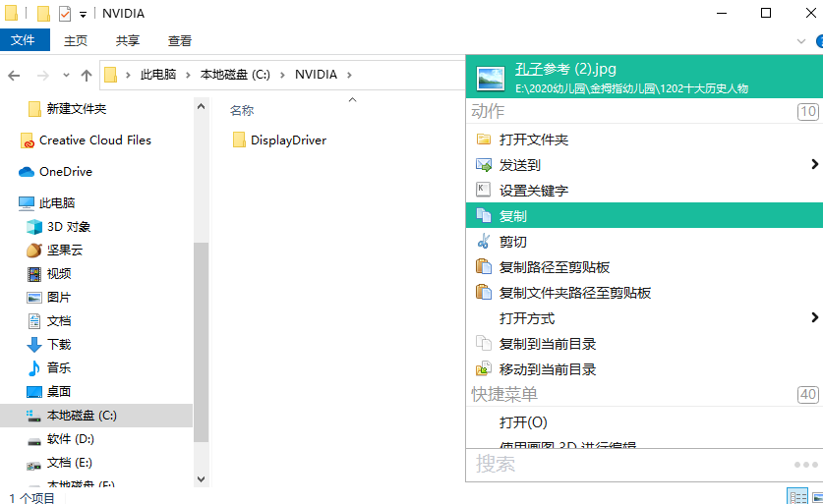Open the 查看 ribbon tab
Image resolution: width=823 pixels, height=504 pixels.
click(x=180, y=41)
